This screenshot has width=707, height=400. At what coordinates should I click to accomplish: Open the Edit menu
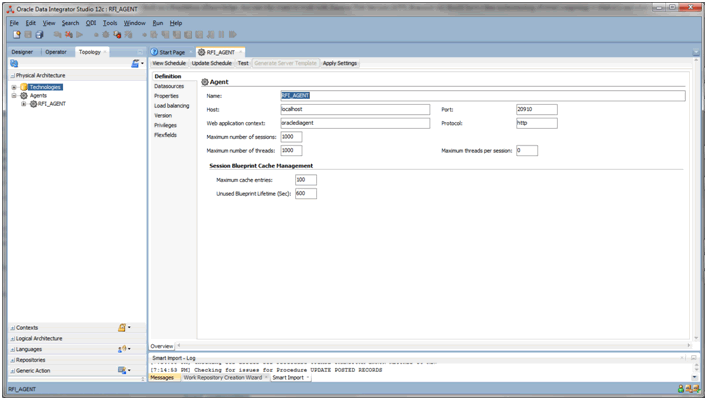(x=31, y=23)
